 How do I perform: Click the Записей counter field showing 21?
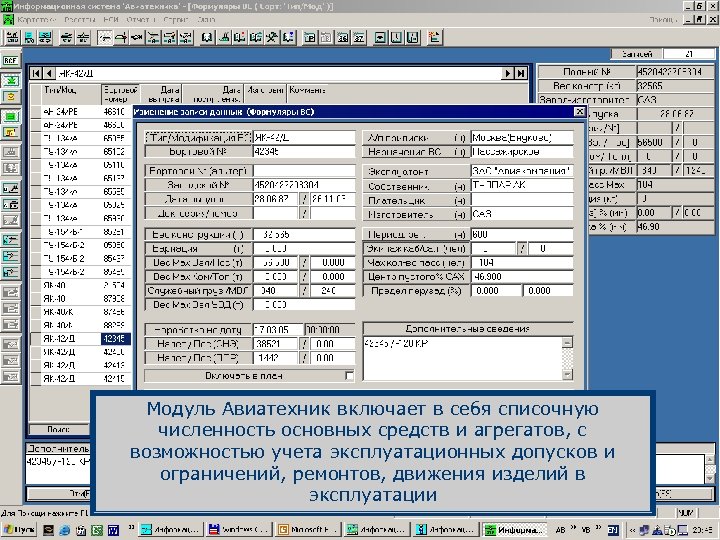689,54
